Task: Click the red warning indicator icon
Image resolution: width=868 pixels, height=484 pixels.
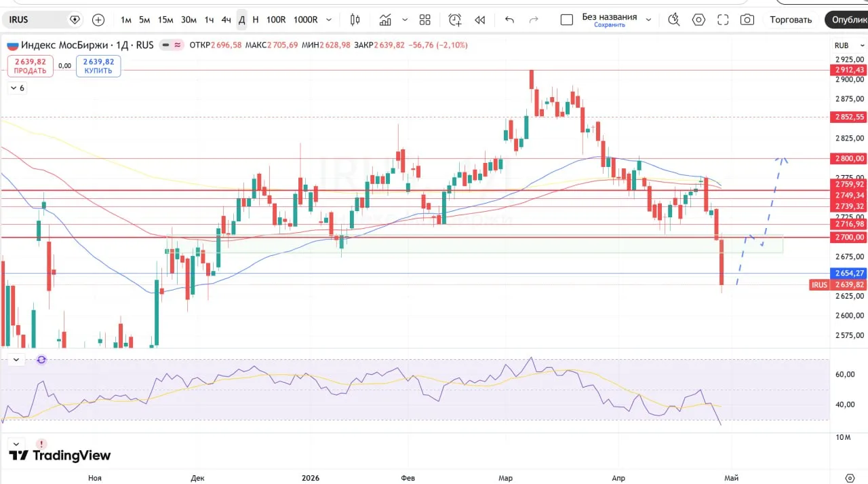Action: (42, 443)
